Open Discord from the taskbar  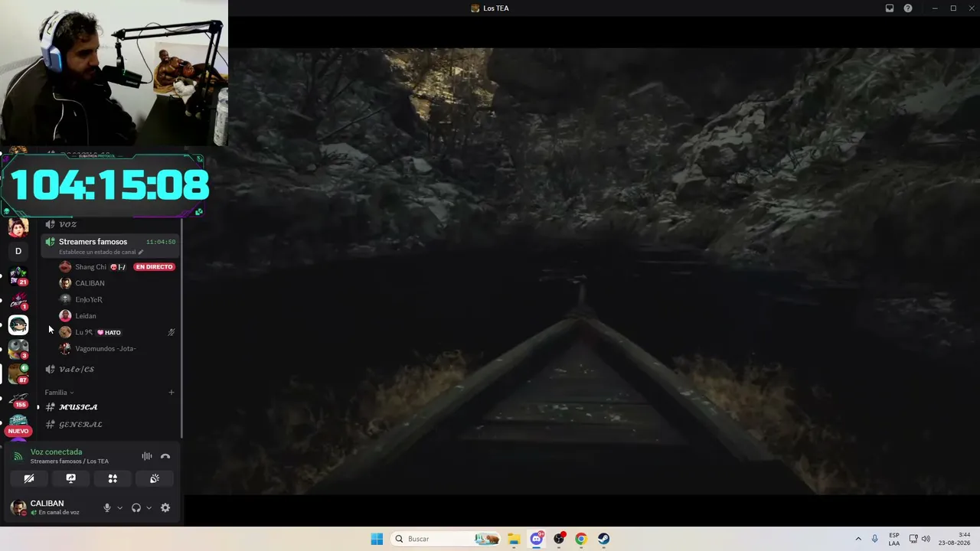point(537,539)
